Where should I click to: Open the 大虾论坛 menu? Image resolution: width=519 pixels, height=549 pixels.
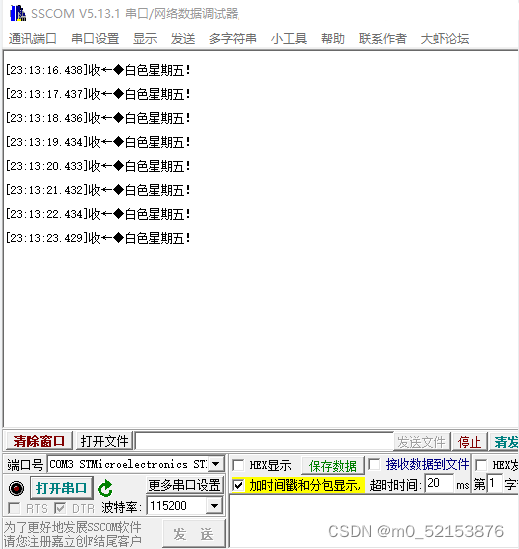coord(445,39)
